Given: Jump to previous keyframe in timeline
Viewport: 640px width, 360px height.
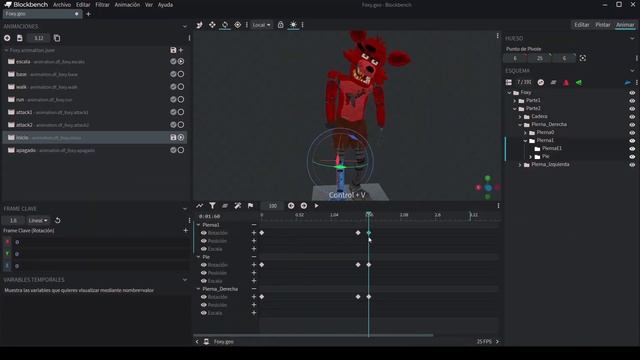Looking at the screenshot, I should click(291, 206).
